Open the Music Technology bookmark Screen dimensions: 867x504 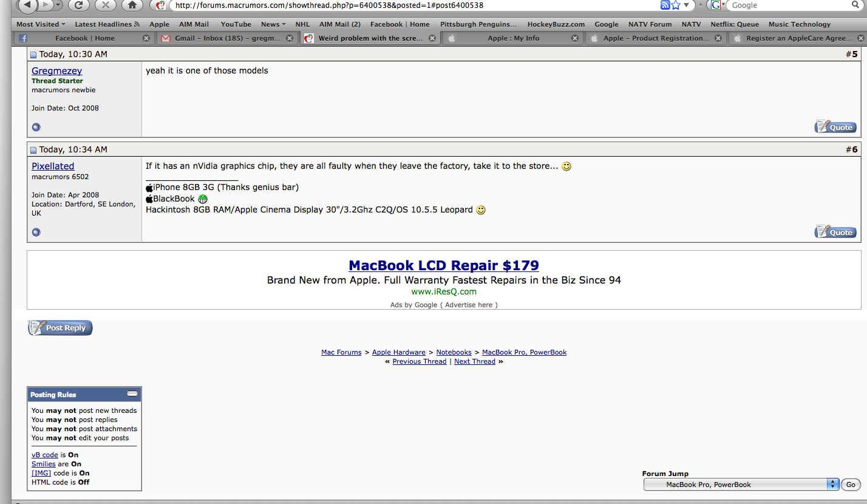799,24
